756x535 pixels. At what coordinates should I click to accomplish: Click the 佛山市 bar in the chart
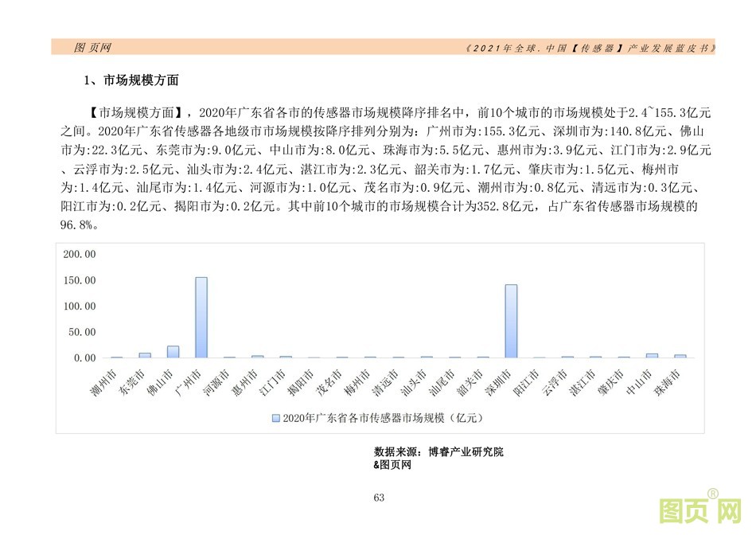tap(173, 351)
